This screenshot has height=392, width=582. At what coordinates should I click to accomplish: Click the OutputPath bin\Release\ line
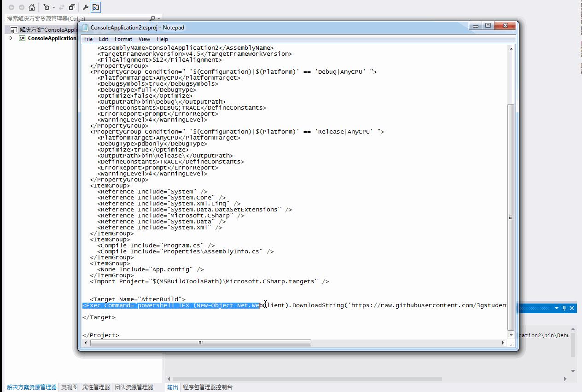pyautogui.click(x=165, y=156)
